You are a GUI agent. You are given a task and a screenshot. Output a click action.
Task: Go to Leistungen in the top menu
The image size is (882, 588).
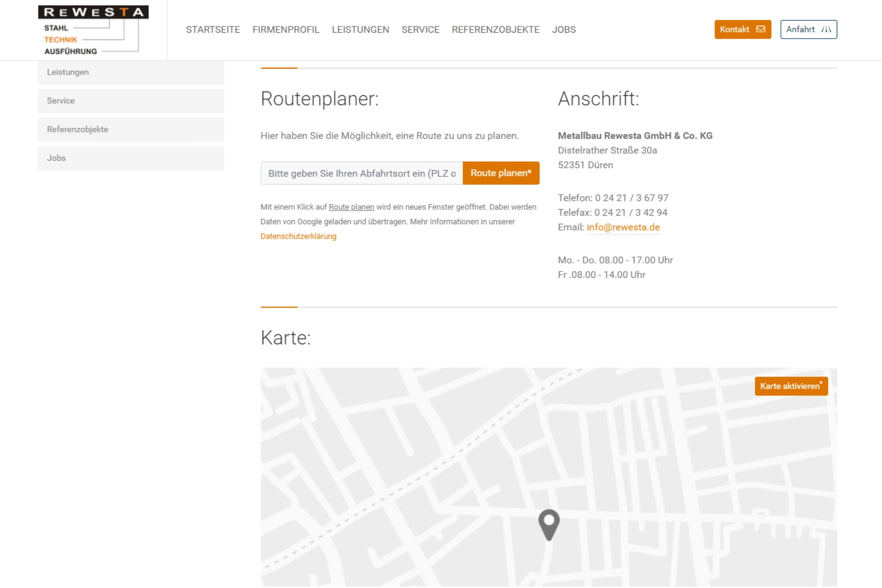coord(360,30)
